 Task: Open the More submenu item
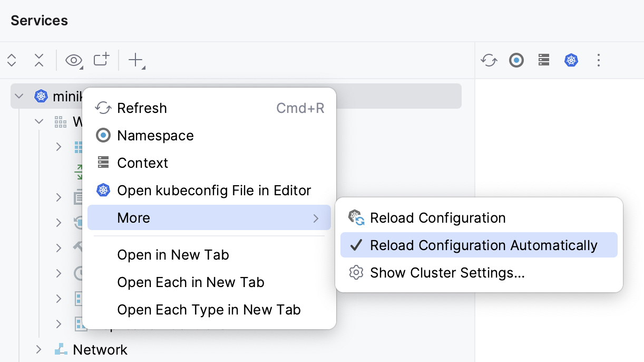click(209, 217)
